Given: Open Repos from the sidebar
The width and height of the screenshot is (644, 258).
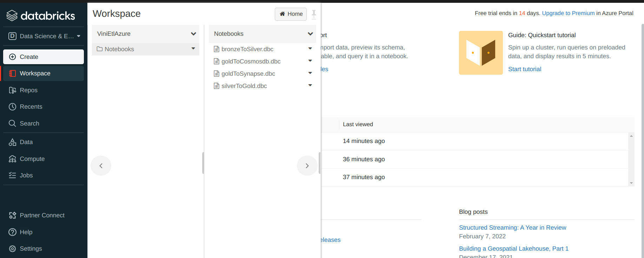Looking at the screenshot, I should [44, 90].
